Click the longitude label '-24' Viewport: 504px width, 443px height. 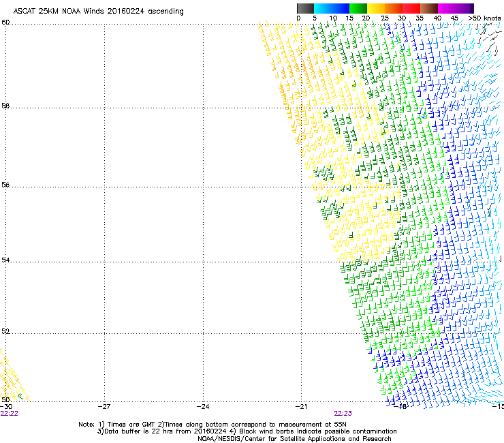point(203,407)
